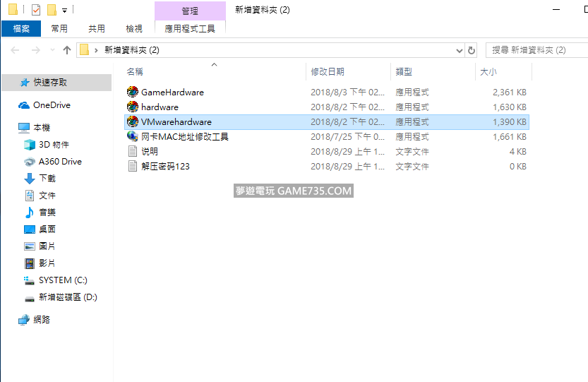The image size is (588, 382).
Task: Click the 新增資料夾 (2) address bar path
Action: tap(131, 50)
